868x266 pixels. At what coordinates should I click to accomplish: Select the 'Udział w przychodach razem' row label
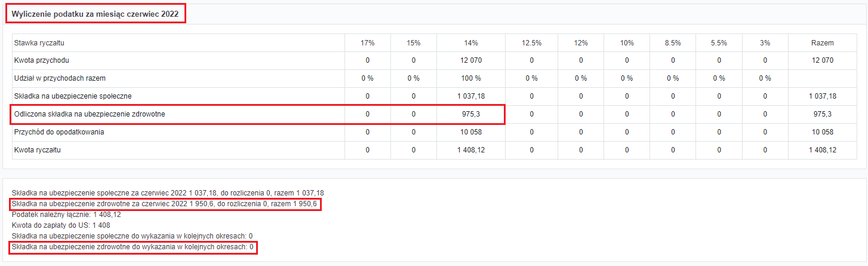(60, 78)
